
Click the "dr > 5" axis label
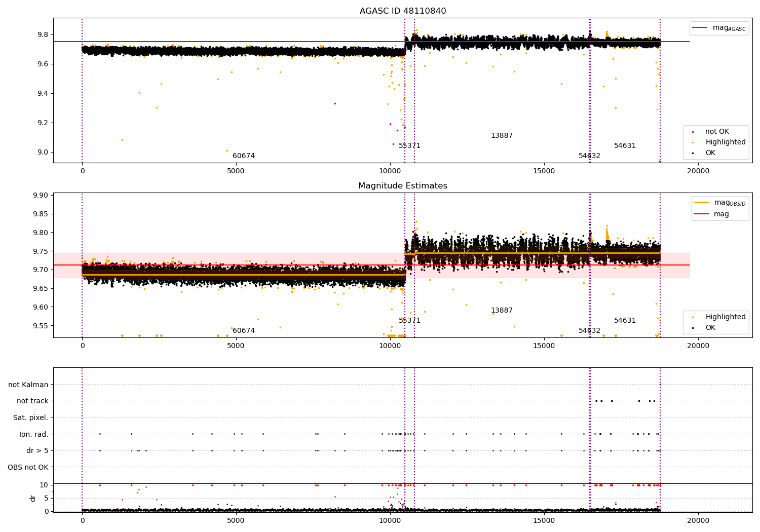(37, 451)
